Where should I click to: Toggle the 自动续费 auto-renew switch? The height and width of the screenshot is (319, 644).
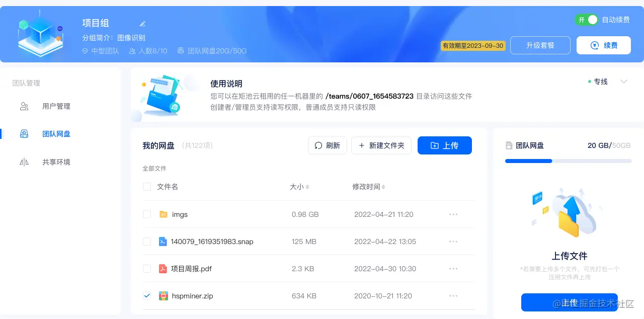(587, 20)
